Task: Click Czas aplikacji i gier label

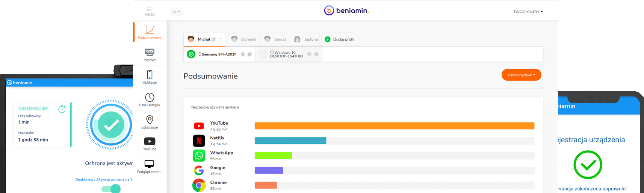Action: tap(34, 108)
